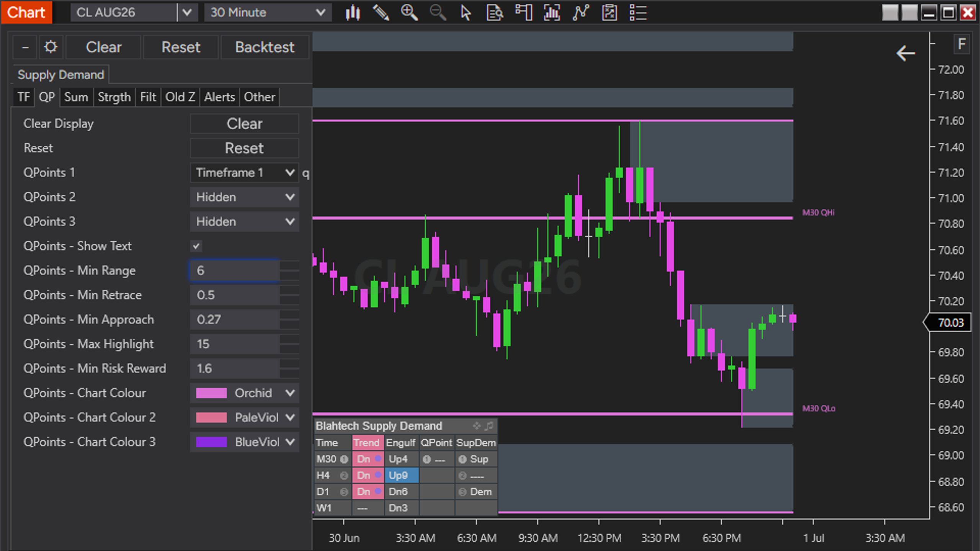Toggle the sound icon on the Blahtech table
The image size is (980, 551).
(x=489, y=426)
